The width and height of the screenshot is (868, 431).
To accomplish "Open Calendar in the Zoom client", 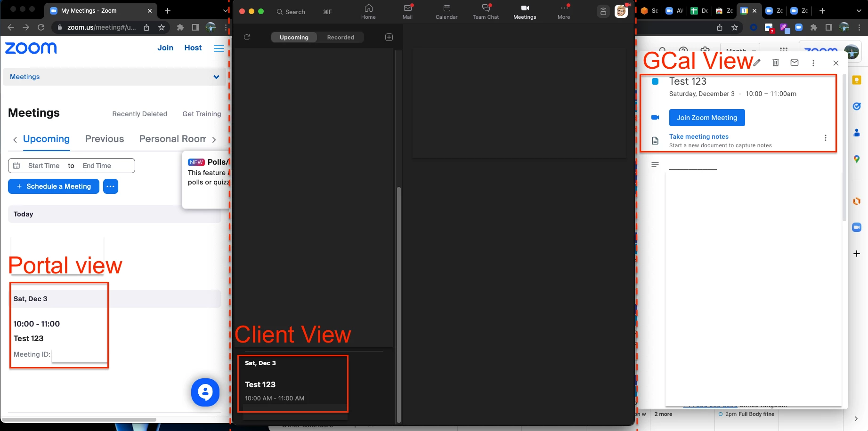I will pyautogui.click(x=446, y=12).
